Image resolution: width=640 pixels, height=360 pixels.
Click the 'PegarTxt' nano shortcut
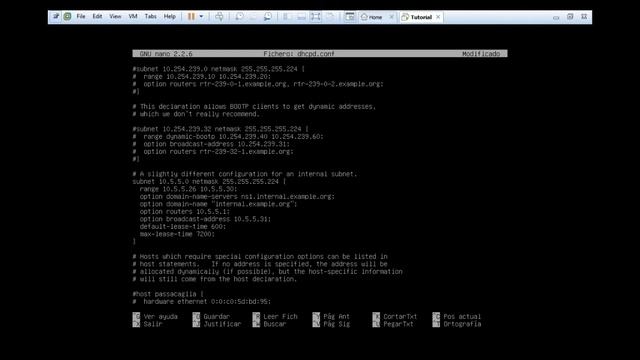tap(393, 324)
